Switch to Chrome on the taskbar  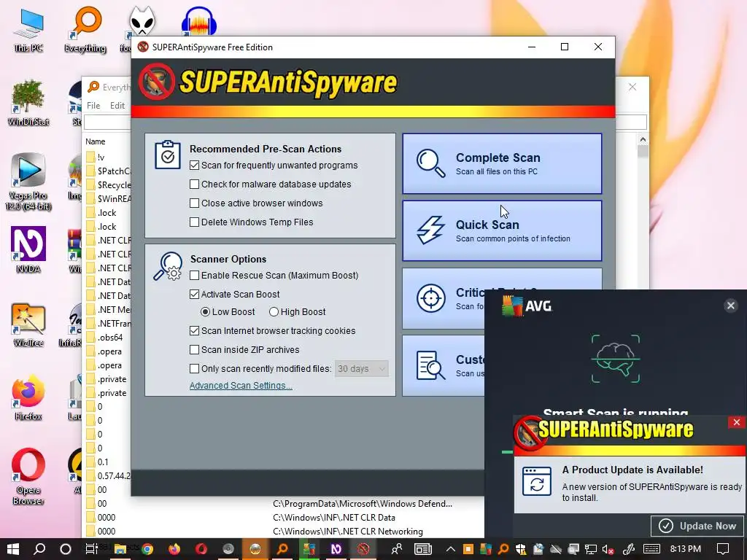147,549
